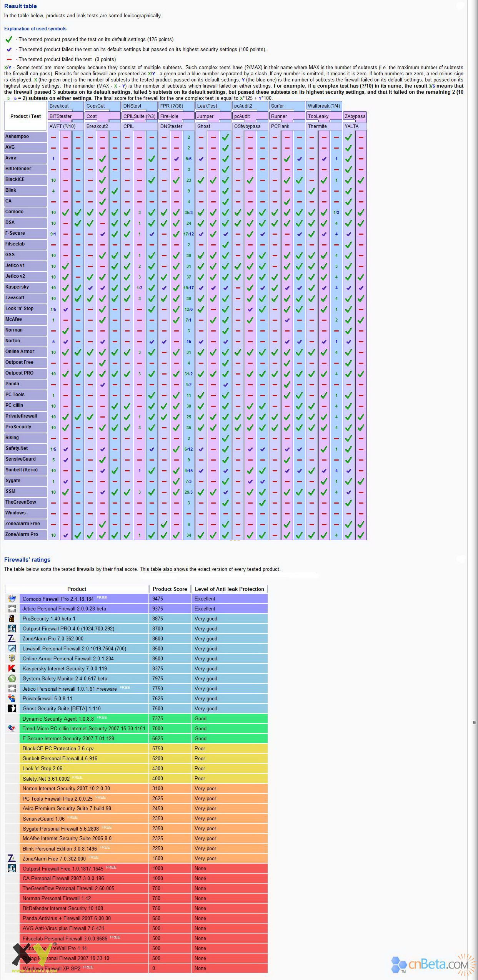Click the blue checkmark symbol in the legend
This screenshot has width=478, height=980.
(9, 50)
